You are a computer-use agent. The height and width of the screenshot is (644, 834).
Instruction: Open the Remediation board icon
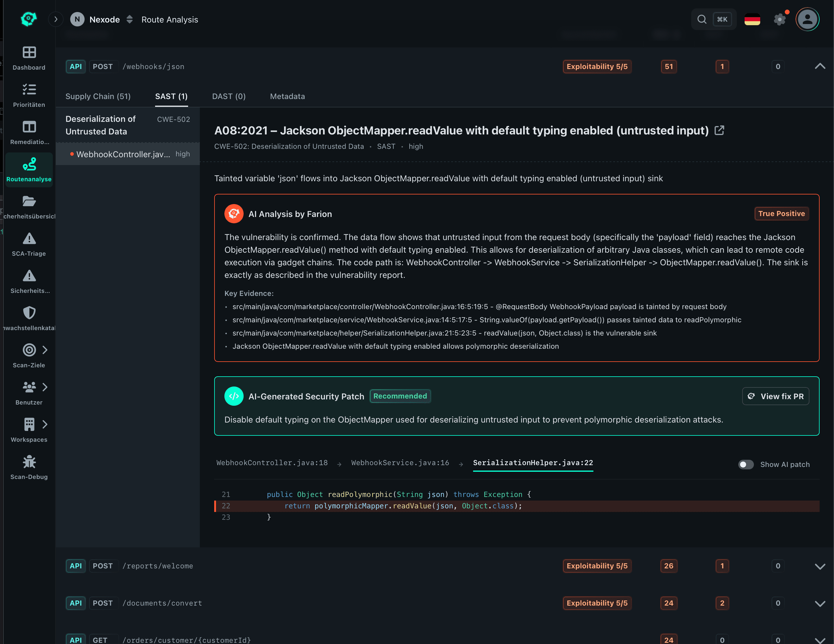point(29,126)
